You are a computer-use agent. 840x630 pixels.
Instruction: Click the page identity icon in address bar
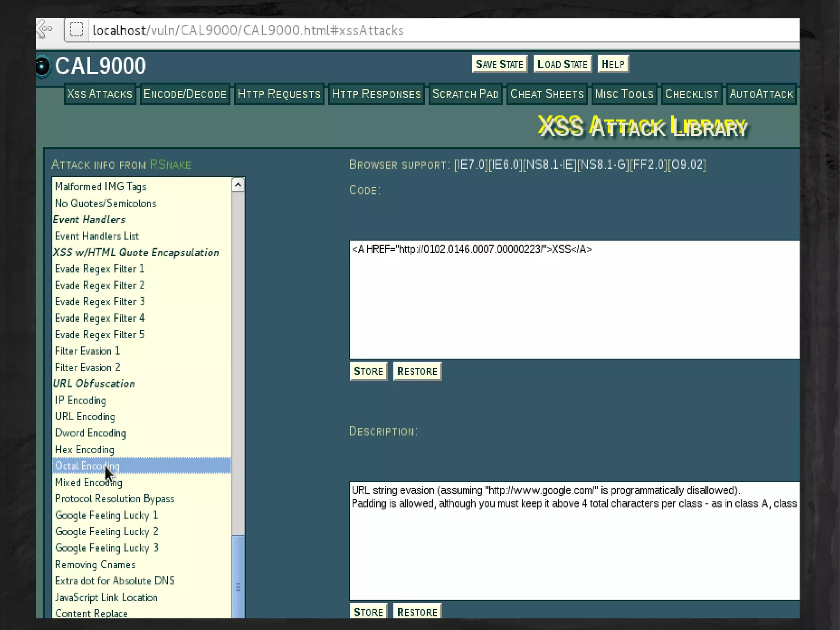pyautogui.click(x=77, y=30)
